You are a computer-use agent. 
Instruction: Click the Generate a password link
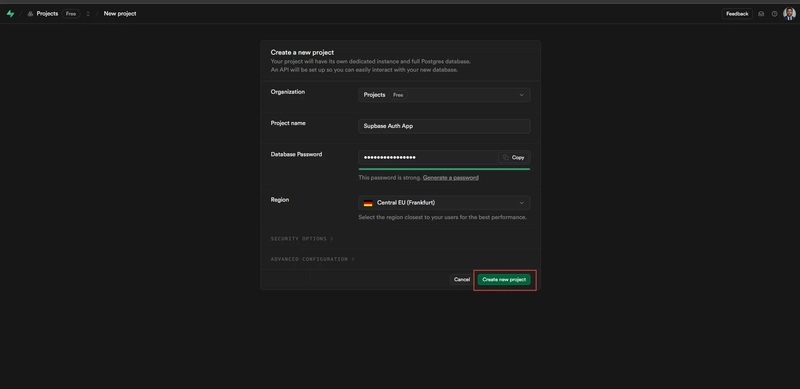tap(451, 178)
